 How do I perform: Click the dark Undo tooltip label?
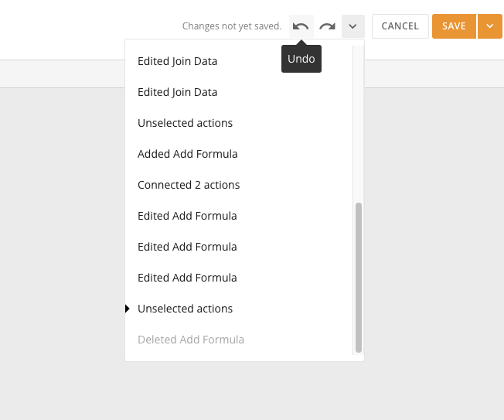[x=301, y=59]
